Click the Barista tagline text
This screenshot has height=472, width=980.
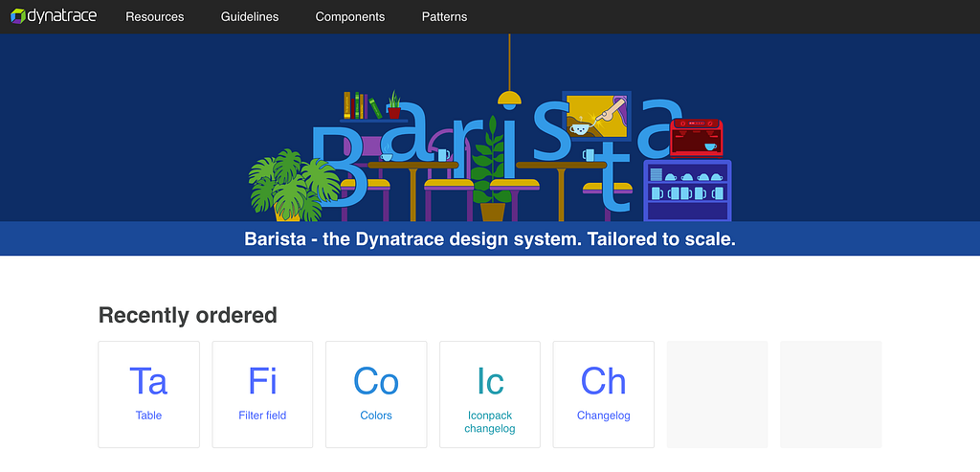(490, 239)
